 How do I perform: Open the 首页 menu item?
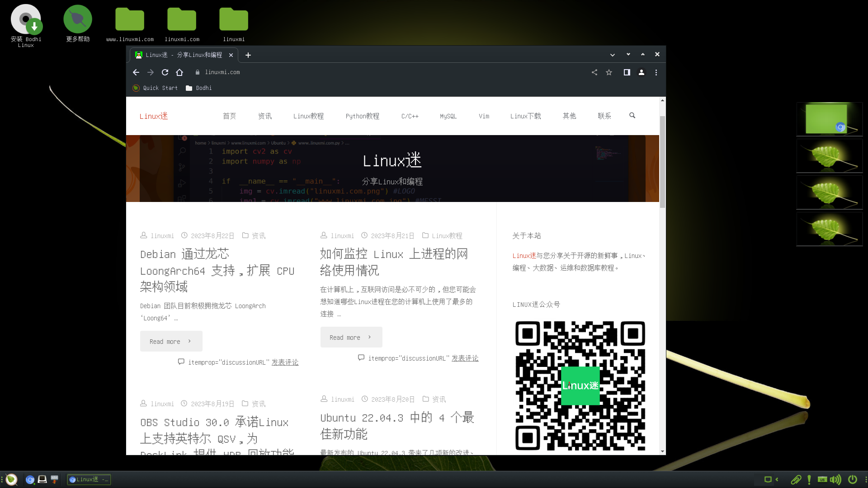[229, 116]
